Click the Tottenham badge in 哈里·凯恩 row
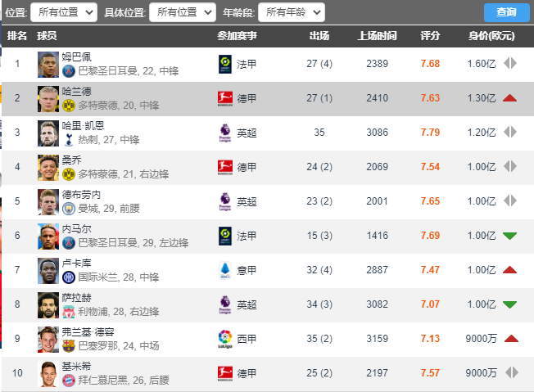The width and height of the screenshot is (534, 392). (69, 140)
